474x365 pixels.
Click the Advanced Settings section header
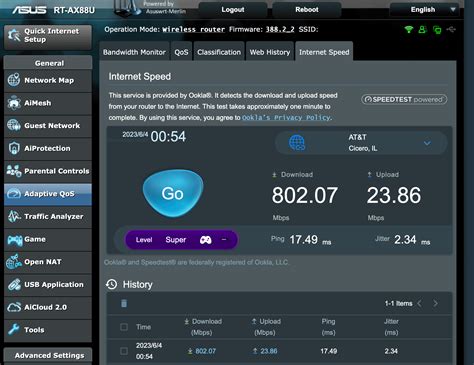click(48, 355)
